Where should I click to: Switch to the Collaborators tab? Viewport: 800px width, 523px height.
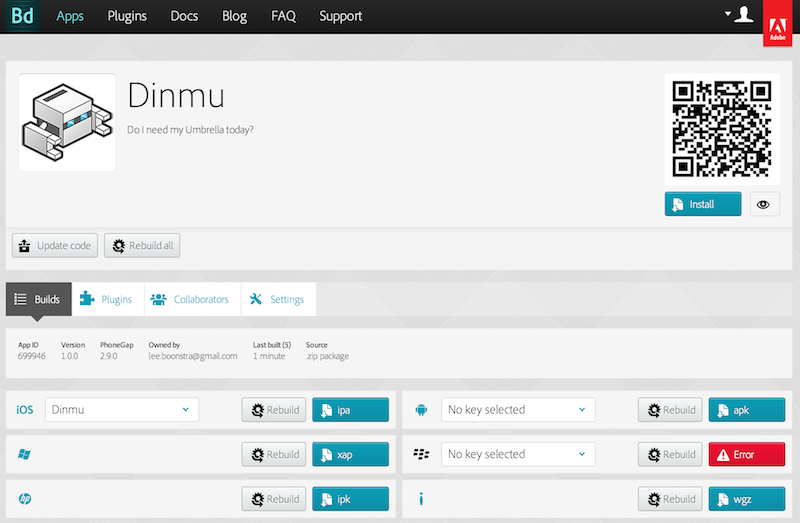coord(193,299)
